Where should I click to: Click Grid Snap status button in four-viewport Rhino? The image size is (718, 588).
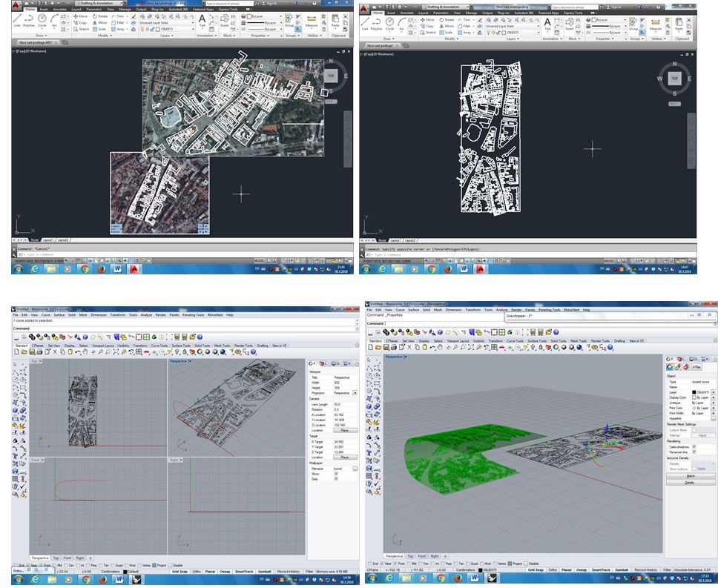click(x=179, y=572)
